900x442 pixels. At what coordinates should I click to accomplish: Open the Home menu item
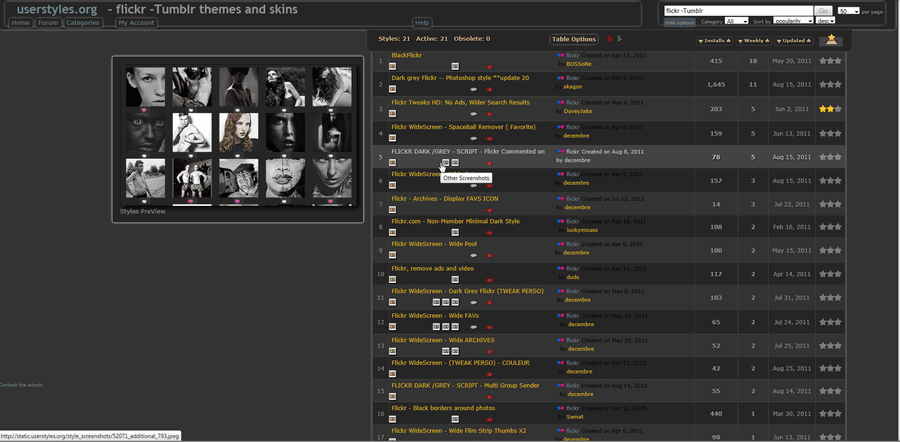pos(21,23)
